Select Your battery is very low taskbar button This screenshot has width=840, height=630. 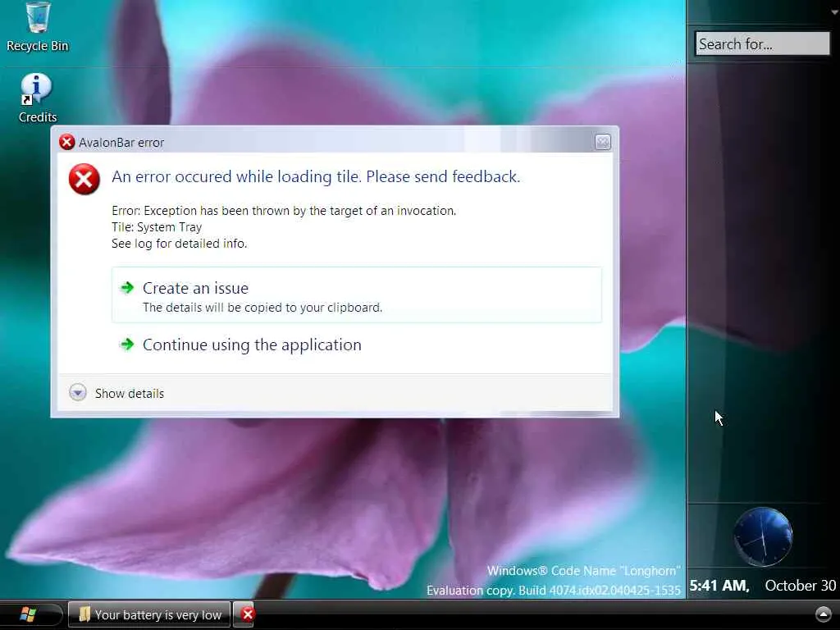(149, 614)
